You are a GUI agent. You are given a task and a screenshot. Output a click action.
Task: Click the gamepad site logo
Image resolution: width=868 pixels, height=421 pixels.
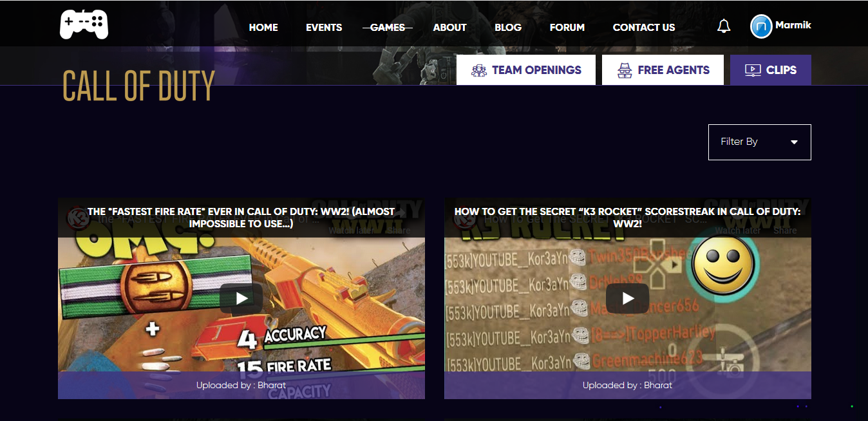84,24
